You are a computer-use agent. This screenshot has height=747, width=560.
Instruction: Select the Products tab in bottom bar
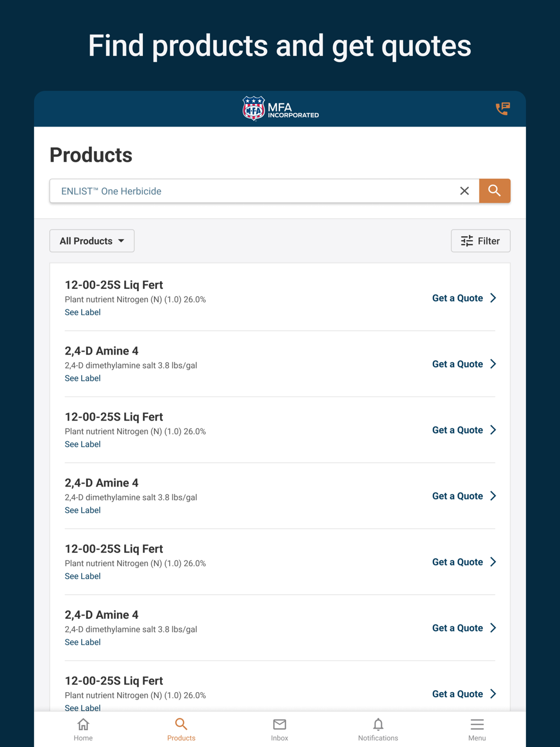coord(181,729)
